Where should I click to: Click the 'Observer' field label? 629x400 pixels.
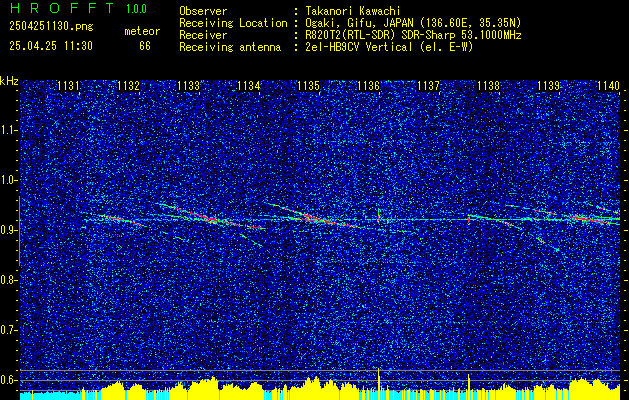[203, 11]
